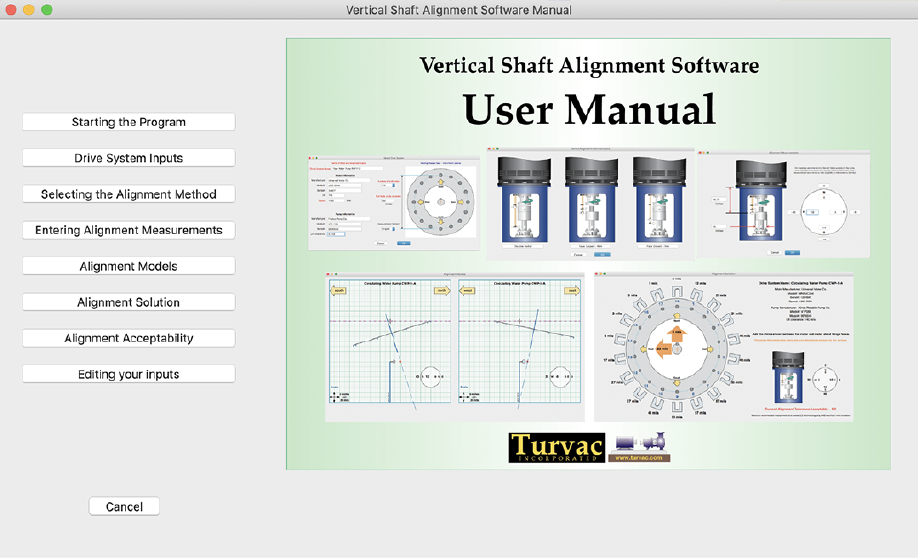The image size is (918, 558).
Task: View the Alignment Models section
Action: pos(128,266)
